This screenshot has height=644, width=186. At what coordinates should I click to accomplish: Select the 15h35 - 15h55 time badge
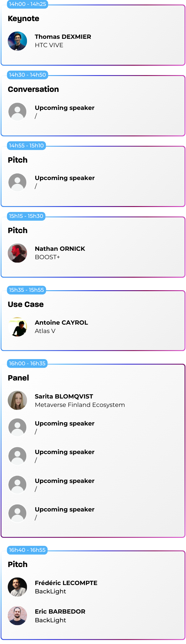tap(26, 290)
